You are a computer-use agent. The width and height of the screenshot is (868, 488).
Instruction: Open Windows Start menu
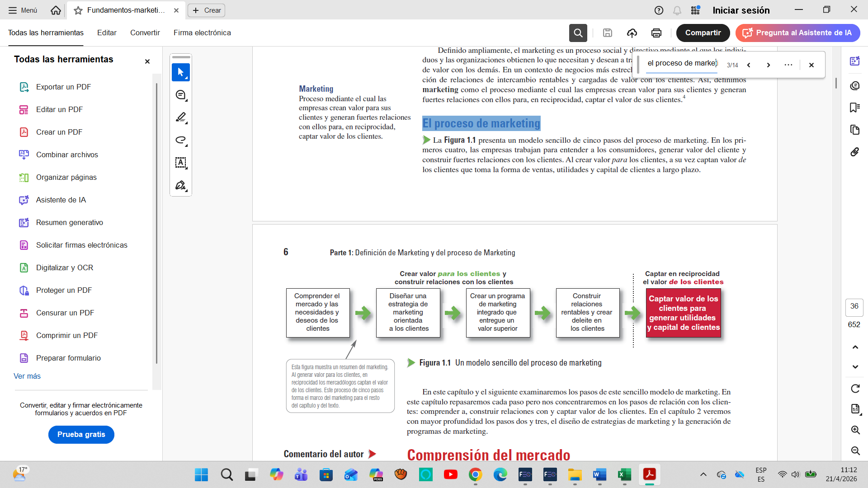point(201,475)
